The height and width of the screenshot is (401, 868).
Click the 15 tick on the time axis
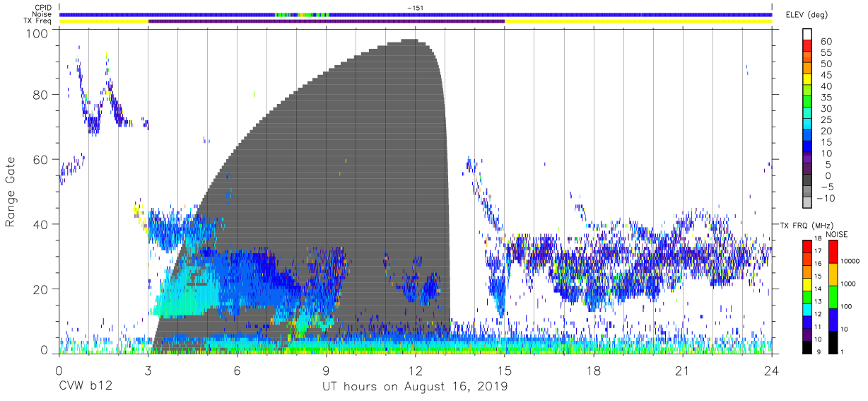click(x=505, y=371)
